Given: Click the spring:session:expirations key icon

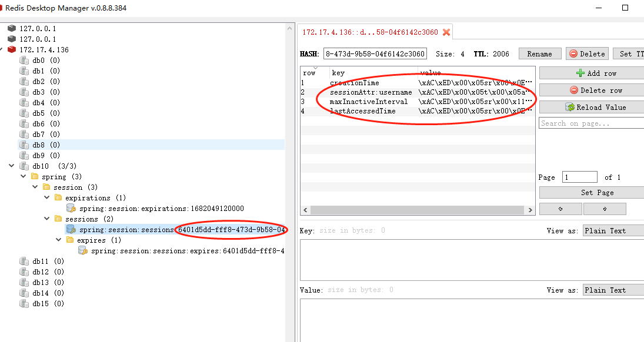Looking at the screenshot, I should [x=71, y=209].
